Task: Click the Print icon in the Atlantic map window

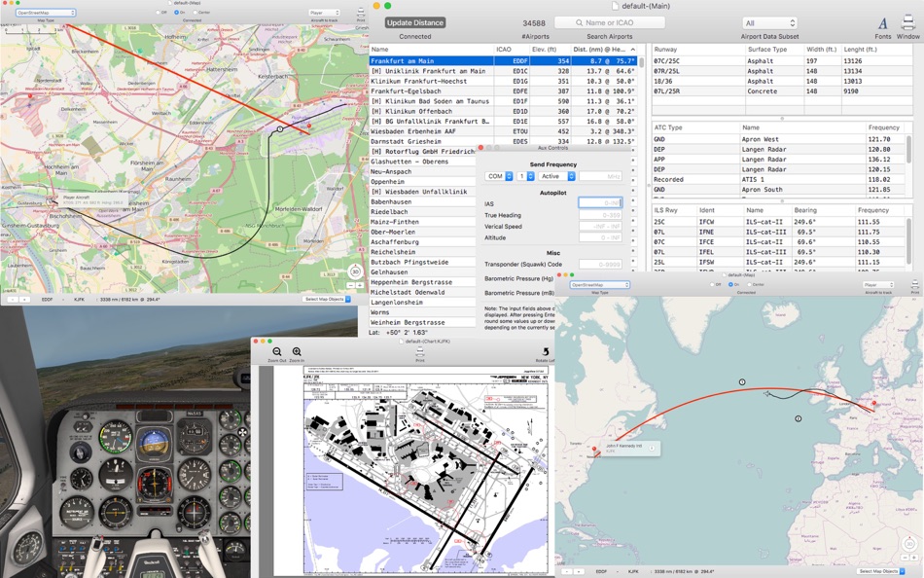Action: [914, 285]
